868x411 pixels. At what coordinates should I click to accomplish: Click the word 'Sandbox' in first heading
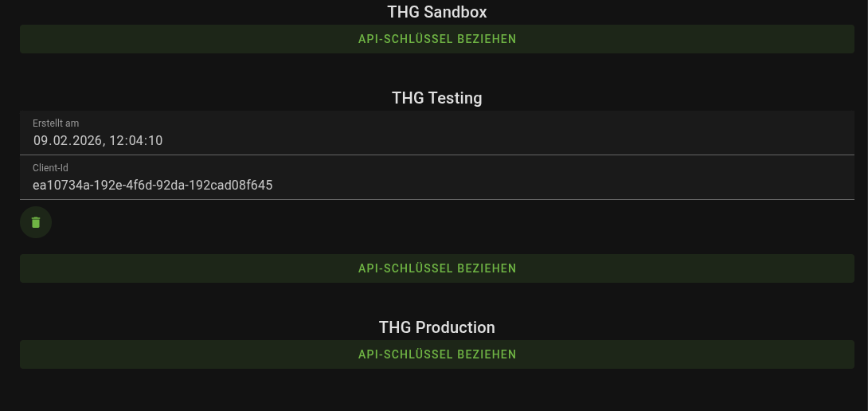point(456,12)
